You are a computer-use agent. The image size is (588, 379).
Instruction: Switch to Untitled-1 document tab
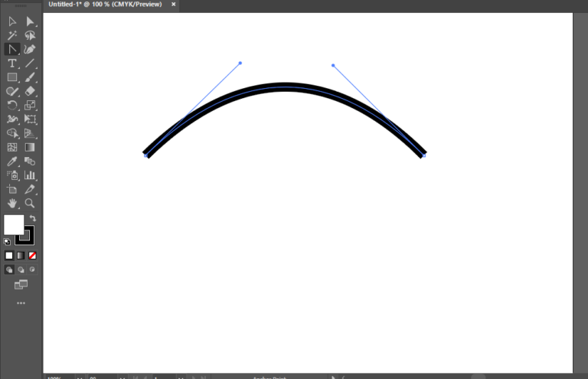105,5
